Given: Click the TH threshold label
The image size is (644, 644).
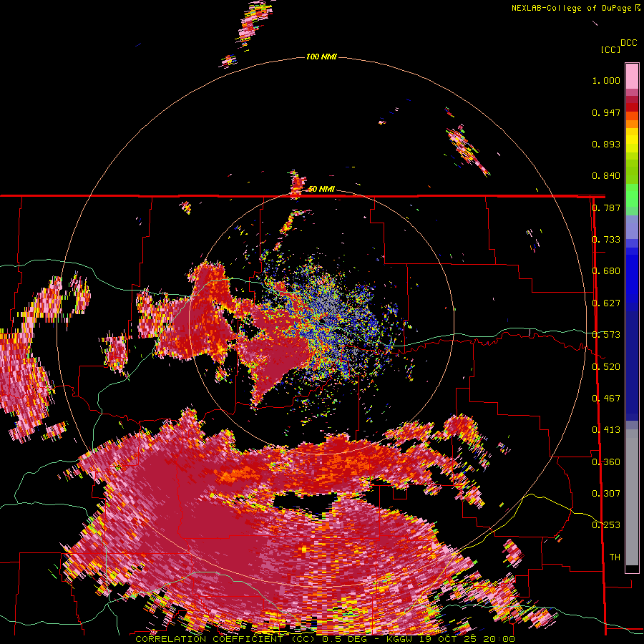Looking at the screenshot, I should tap(615, 557).
